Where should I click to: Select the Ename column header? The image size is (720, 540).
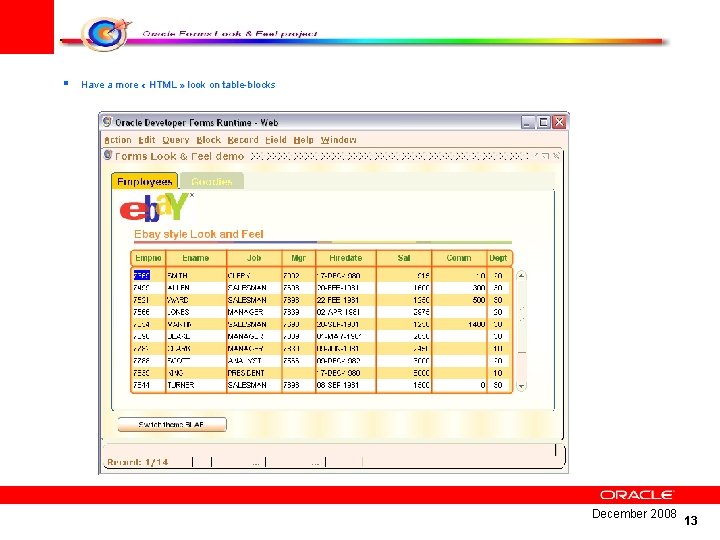(196, 258)
